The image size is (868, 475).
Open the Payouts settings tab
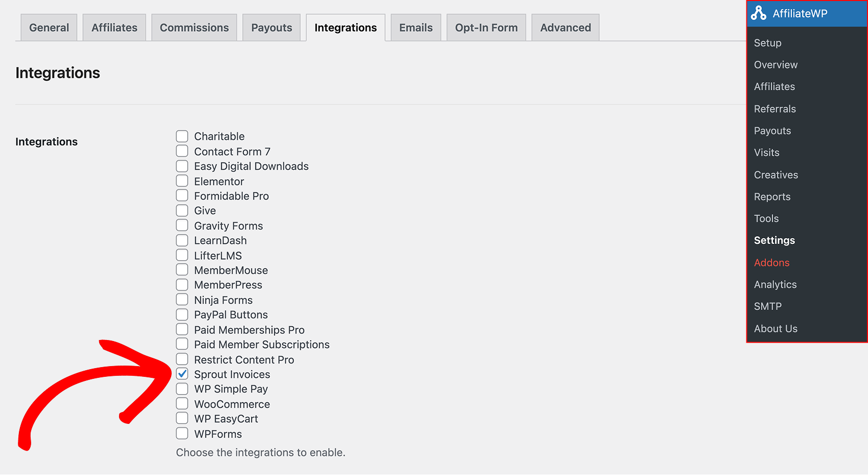[x=271, y=28]
